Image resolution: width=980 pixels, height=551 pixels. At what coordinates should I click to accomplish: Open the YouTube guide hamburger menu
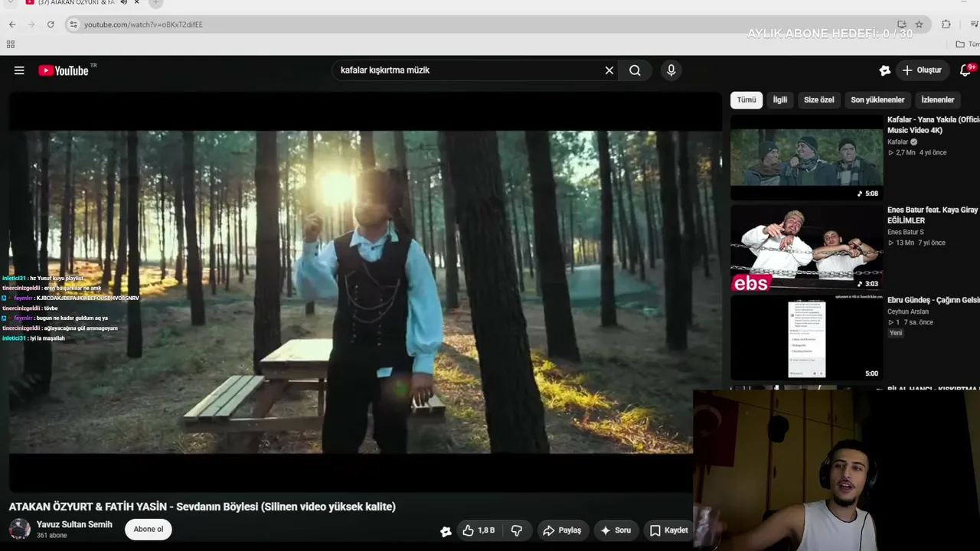[x=19, y=70]
